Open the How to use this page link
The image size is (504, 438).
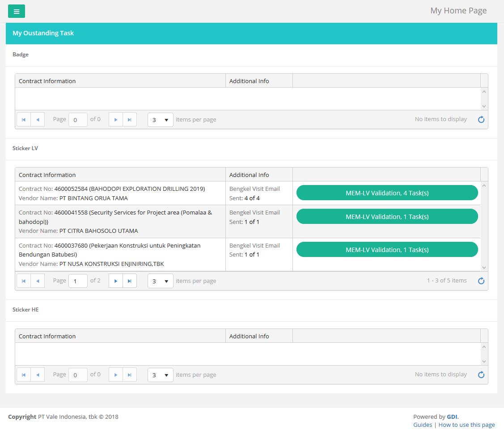(466, 425)
